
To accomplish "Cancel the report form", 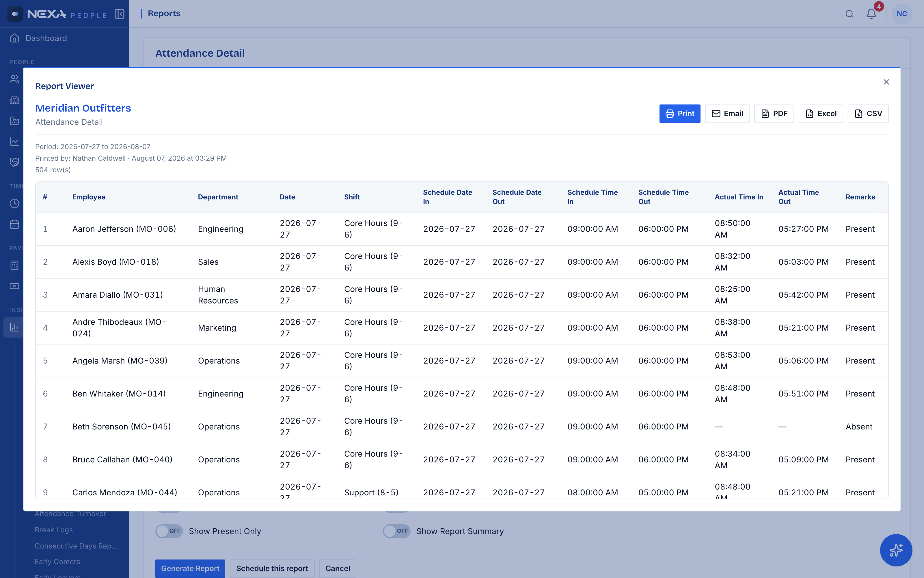I will 338,568.
